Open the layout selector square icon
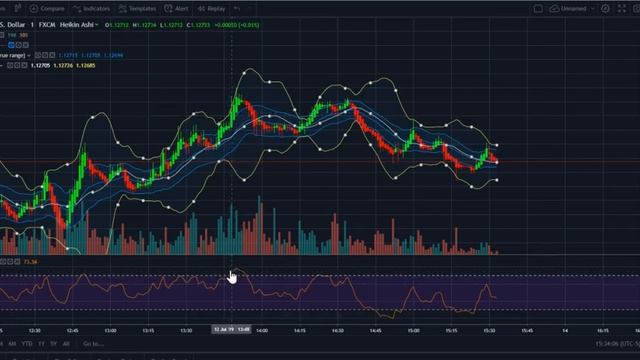The width and height of the screenshot is (640, 360). coord(538,9)
